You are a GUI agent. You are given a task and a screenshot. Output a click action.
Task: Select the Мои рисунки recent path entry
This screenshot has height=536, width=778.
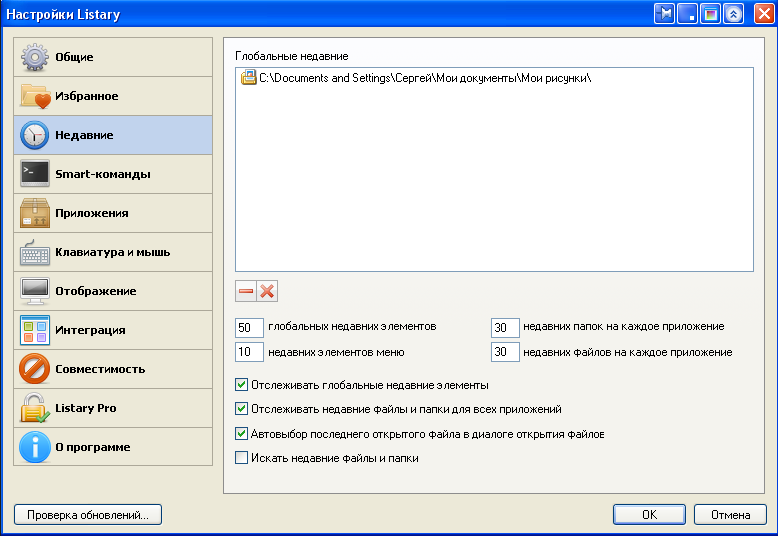pyautogui.click(x=416, y=78)
